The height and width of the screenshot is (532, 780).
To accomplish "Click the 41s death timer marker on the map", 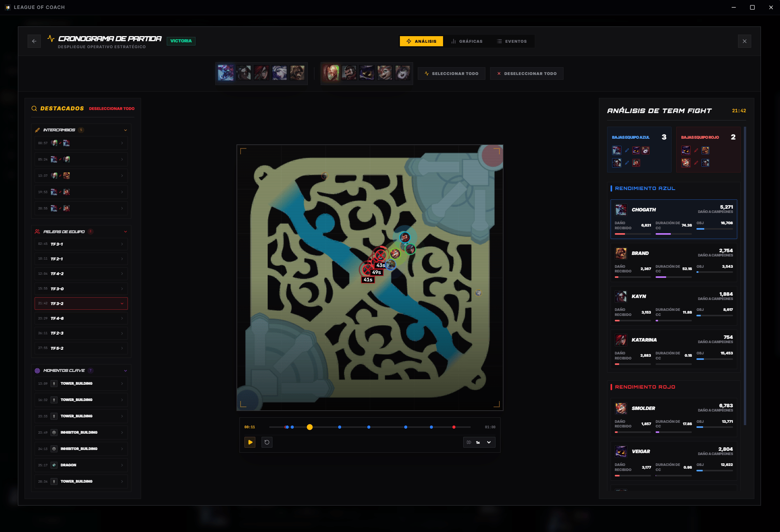I will coord(368,280).
